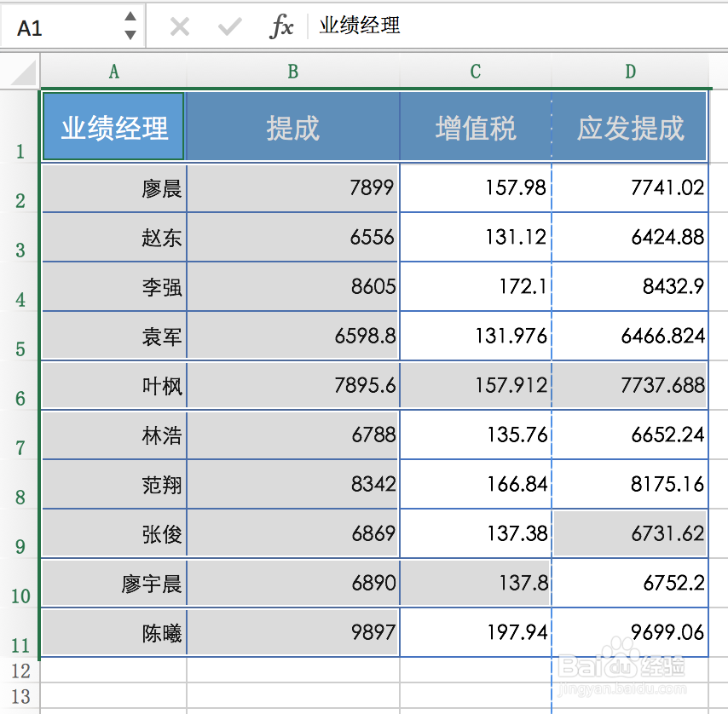Select column D header
This screenshot has height=714, width=728.
click(630, 72)
